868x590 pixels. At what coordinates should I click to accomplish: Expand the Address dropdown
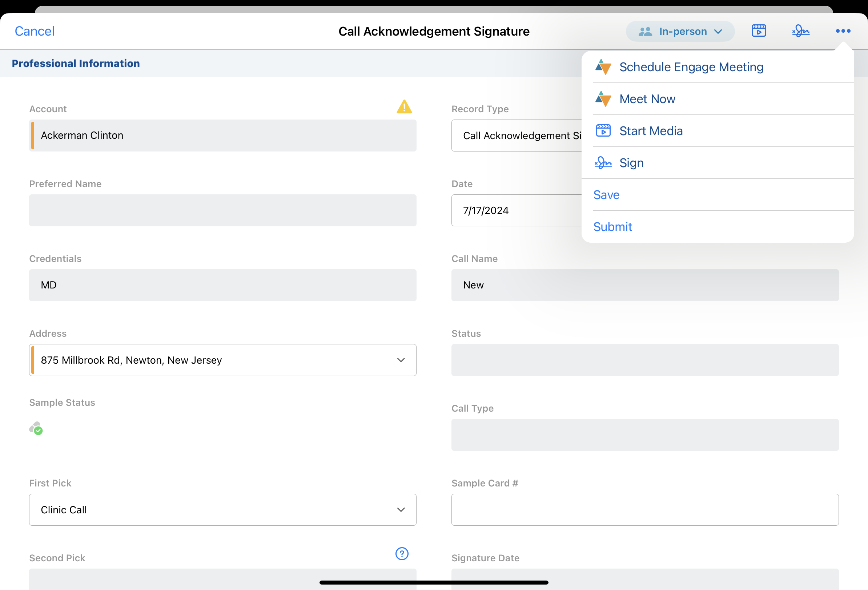[x=401, y=360]
